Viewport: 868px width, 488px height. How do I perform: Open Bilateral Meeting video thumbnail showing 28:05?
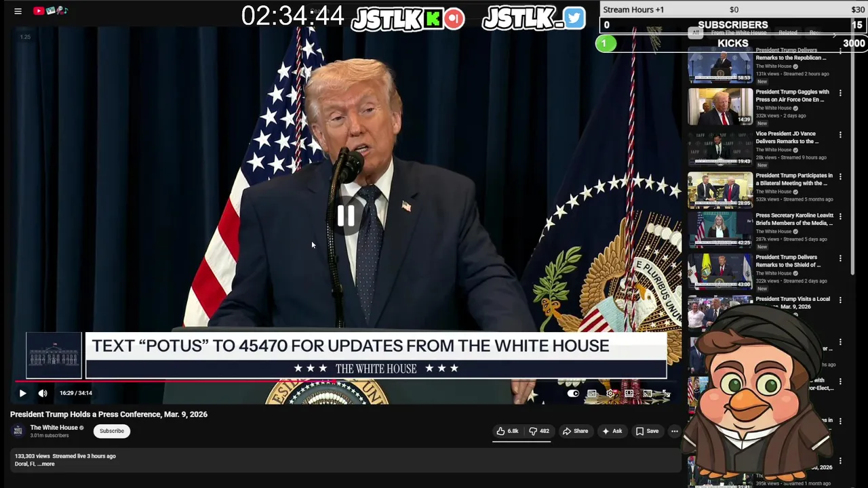pos(720,190)
